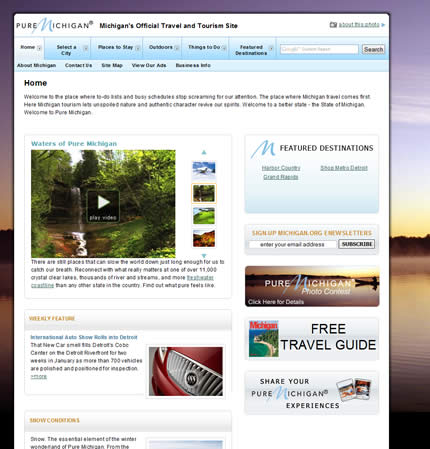Viewport: 430px width, 449px height.
Task: Open Site Map link
Action: click(112, 65)
